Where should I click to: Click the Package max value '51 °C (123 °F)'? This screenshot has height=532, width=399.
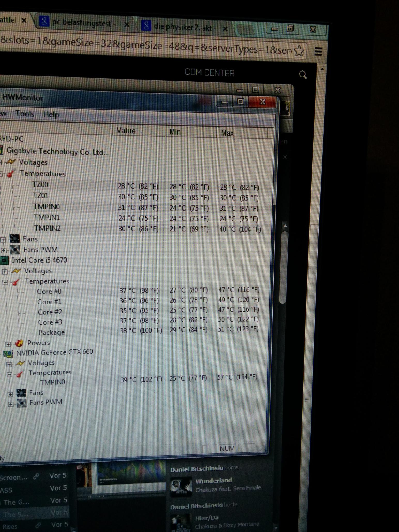[238, 329]
